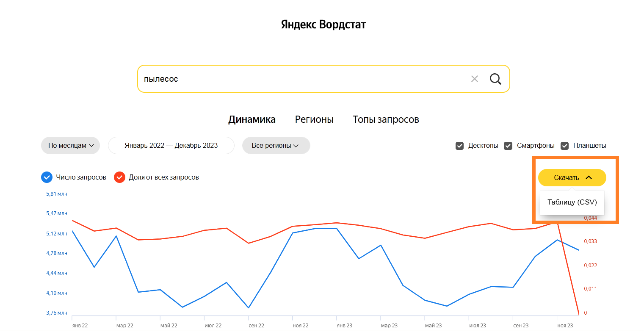Uncheck the Смартфоны checkbox

[x=508, y=146]
